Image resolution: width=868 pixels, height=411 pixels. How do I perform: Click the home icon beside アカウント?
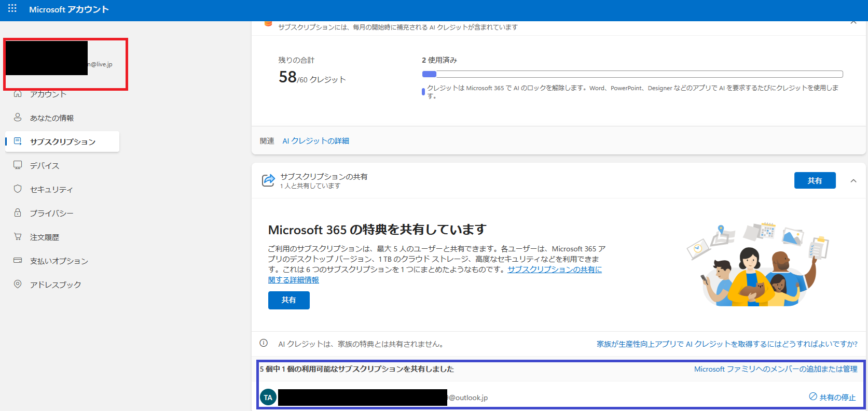(18, 94)
